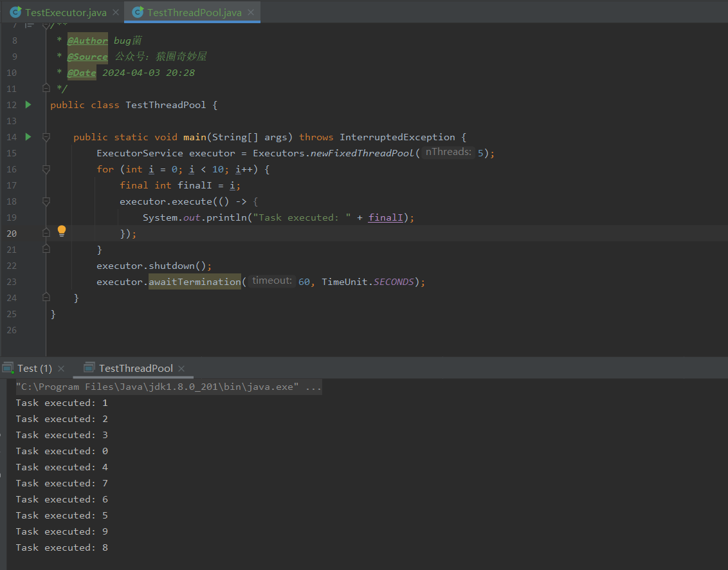Open the TestExecutor.java editor tab

coord(65,12)
